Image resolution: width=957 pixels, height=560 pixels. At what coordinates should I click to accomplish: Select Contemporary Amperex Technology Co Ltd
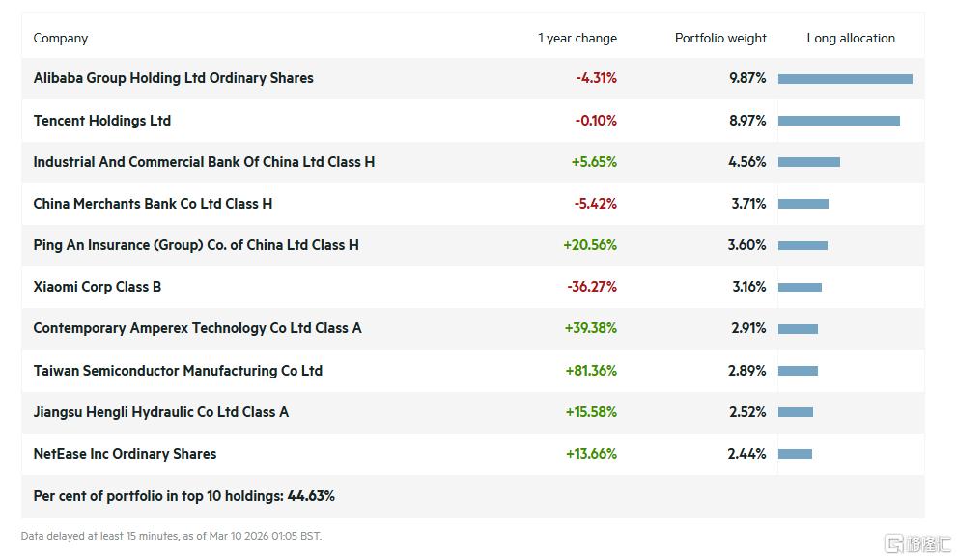(197, 328)
